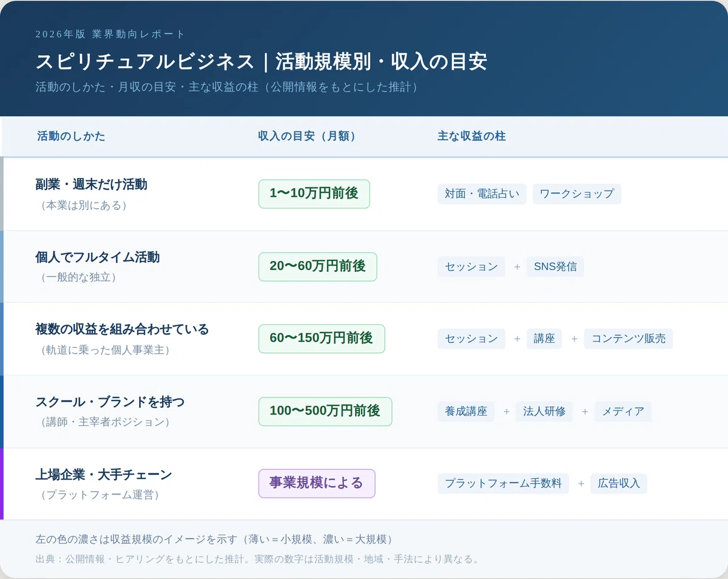Screen dimensions: 728x579
Task: Select the 60〜150万円前後 income badge
Action: click(322, 339)
